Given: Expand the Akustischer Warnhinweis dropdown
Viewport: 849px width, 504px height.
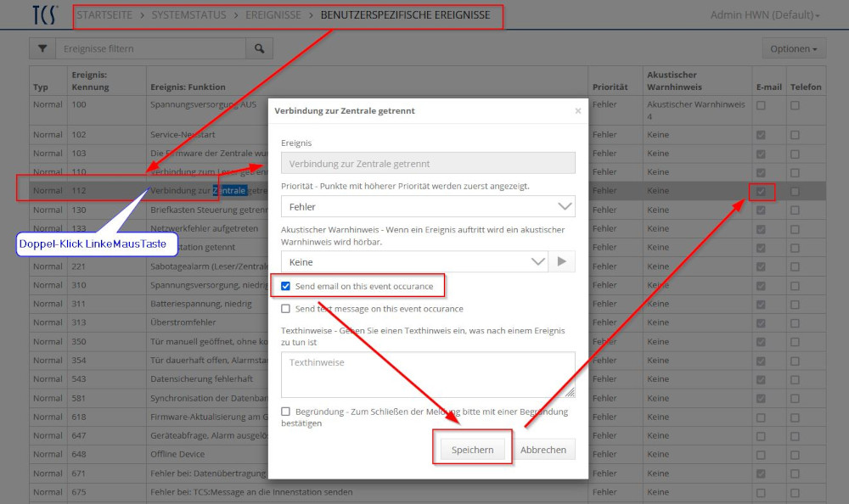Looking at the screenshot, I should pos(416,262).
